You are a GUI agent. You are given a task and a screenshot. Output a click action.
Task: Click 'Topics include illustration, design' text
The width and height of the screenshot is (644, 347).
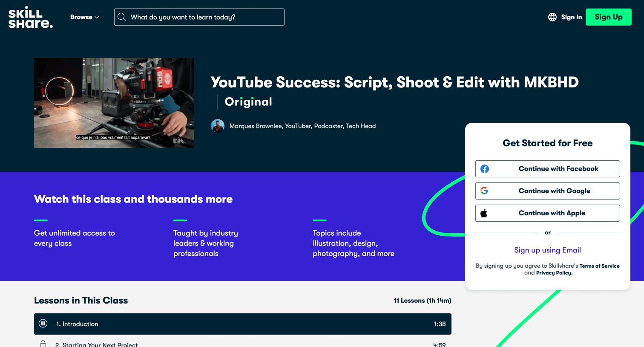pyautogui.click(x=354, y=243)
